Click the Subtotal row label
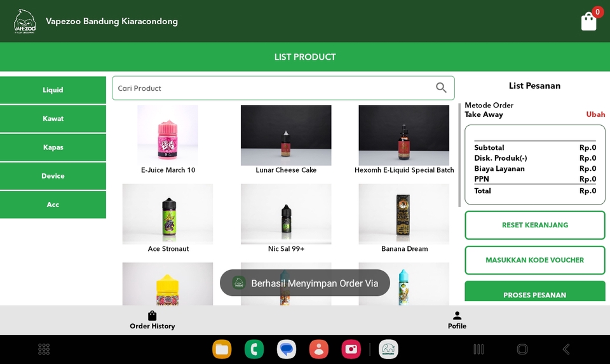Viewport: 610px width, 364px height. coord(489,148)
